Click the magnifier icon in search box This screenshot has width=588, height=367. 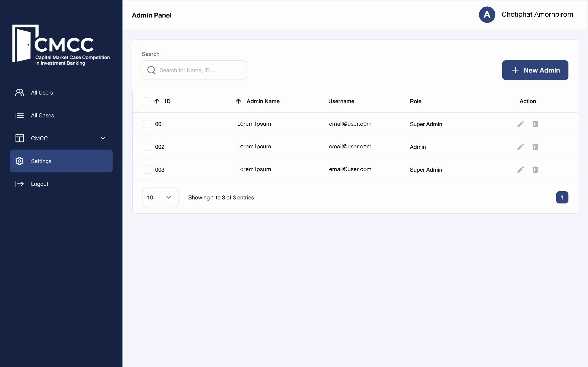[151, 70]
